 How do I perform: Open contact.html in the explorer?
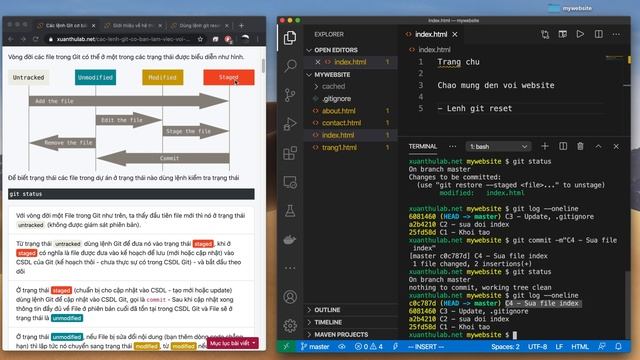click(x=341, y=123)
